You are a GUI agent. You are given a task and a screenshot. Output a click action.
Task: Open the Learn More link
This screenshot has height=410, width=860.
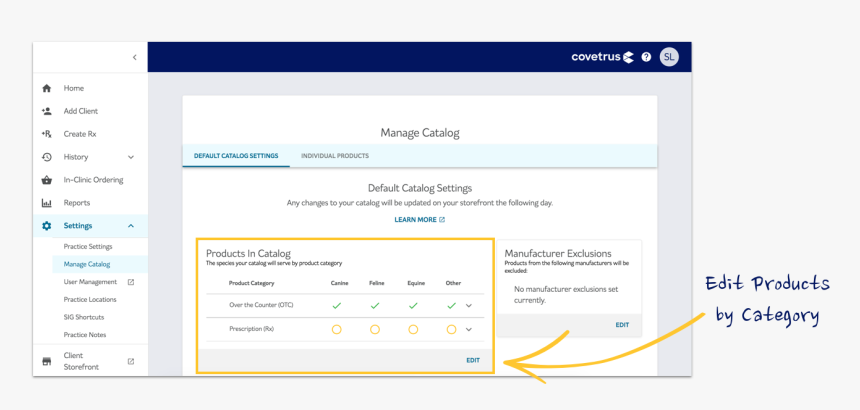(419, 219)
